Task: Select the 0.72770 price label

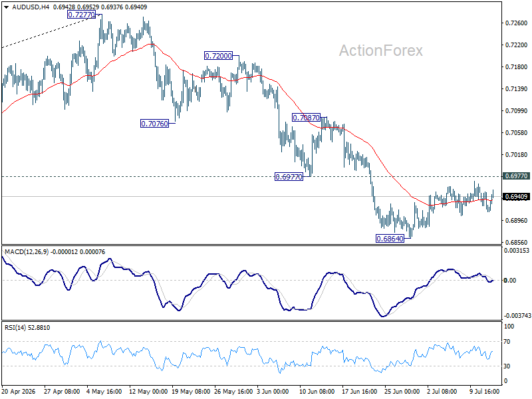Action: point(81,15)
